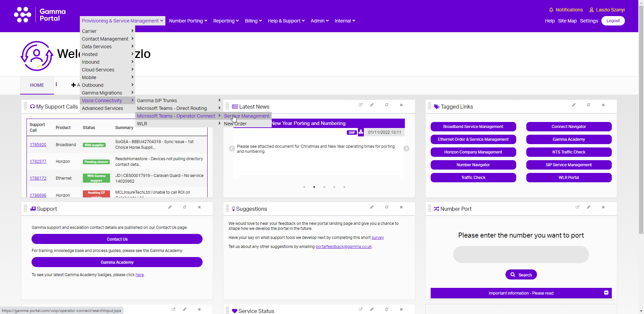Switch to the HOME tab

click(x=37, y=85)
